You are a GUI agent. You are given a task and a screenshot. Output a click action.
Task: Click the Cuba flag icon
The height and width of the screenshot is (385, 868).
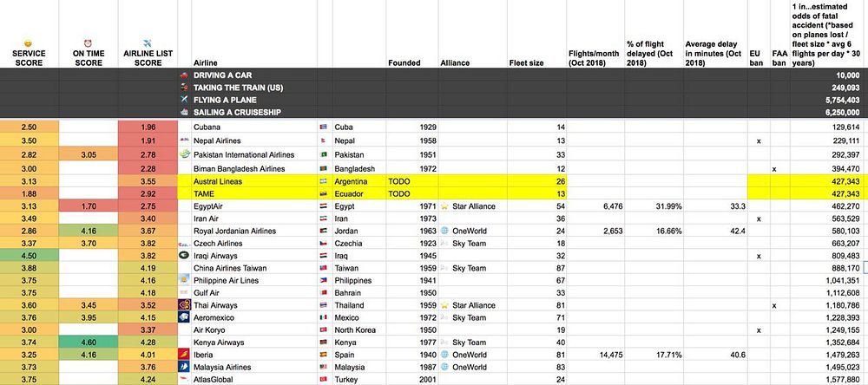(324, 127)
